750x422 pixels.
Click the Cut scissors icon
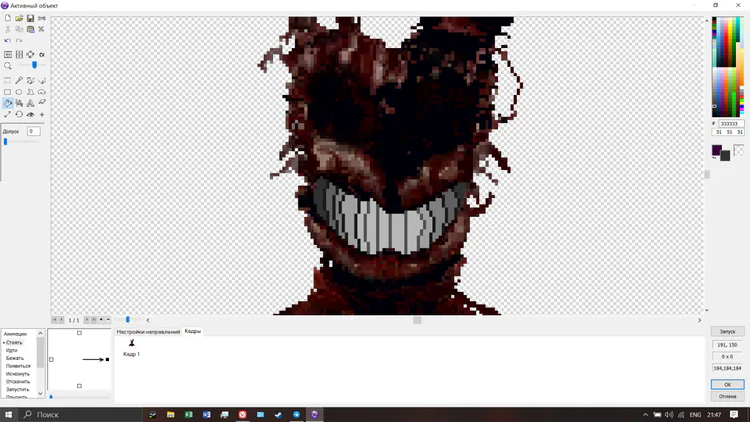click(x=8, y=29)
